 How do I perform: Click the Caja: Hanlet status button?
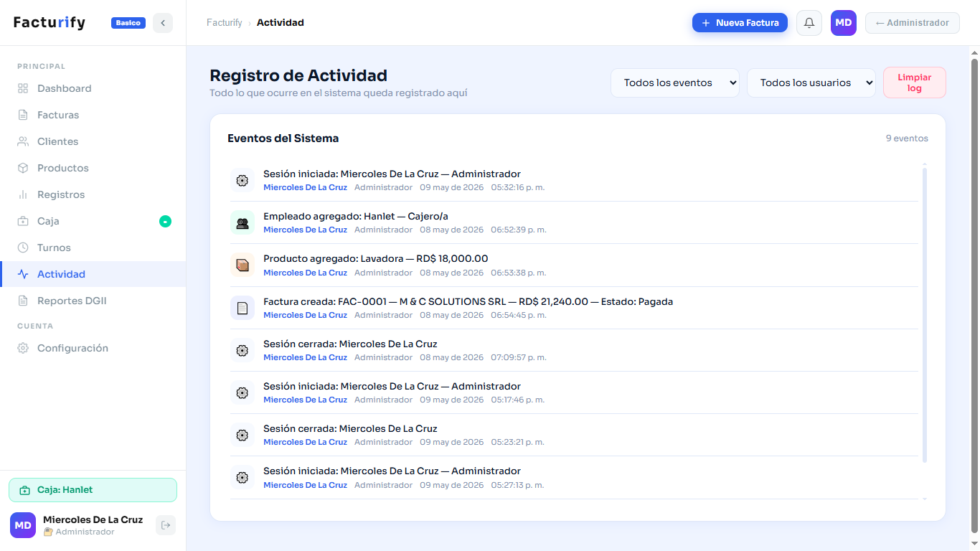(x=93, y=490)
